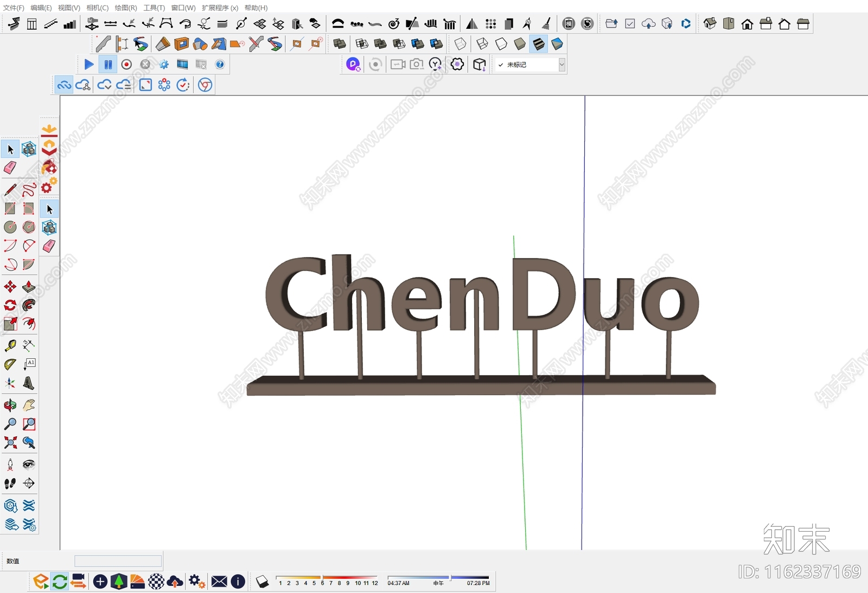Select the Circle tool
The width and height of the screenshot is (868, 593).
coord(10,227)
